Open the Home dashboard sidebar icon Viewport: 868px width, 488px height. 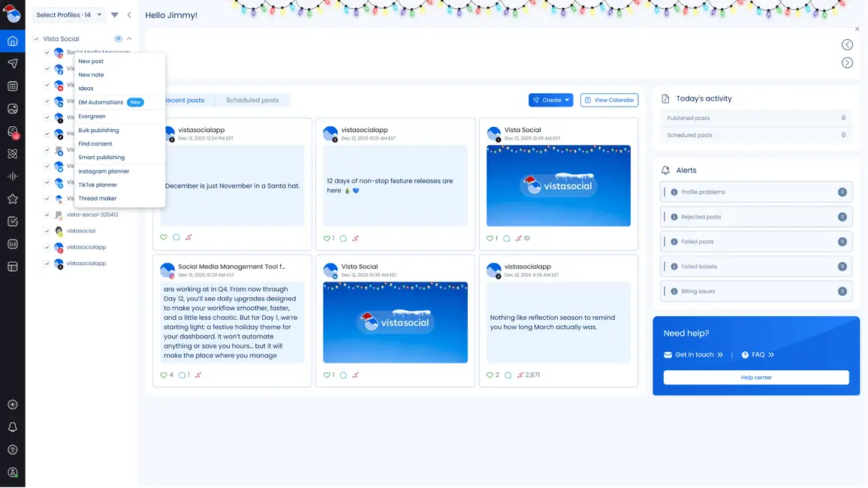pos(12,41)
